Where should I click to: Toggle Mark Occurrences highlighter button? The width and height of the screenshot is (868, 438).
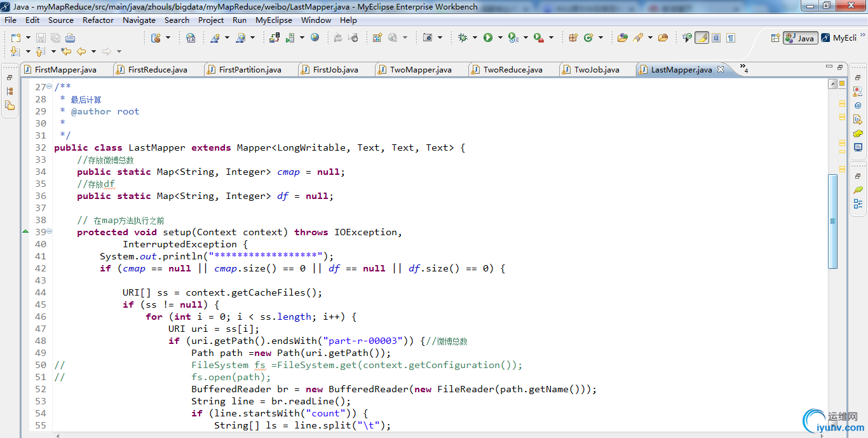point(702,38)
